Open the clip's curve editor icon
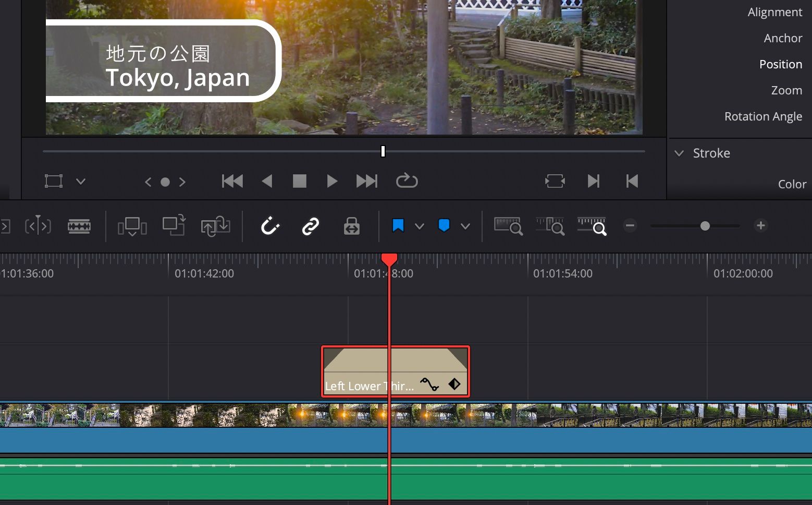The height and width of the screenshot is (505, 812). pyautogui.click(x=429, y=384)
